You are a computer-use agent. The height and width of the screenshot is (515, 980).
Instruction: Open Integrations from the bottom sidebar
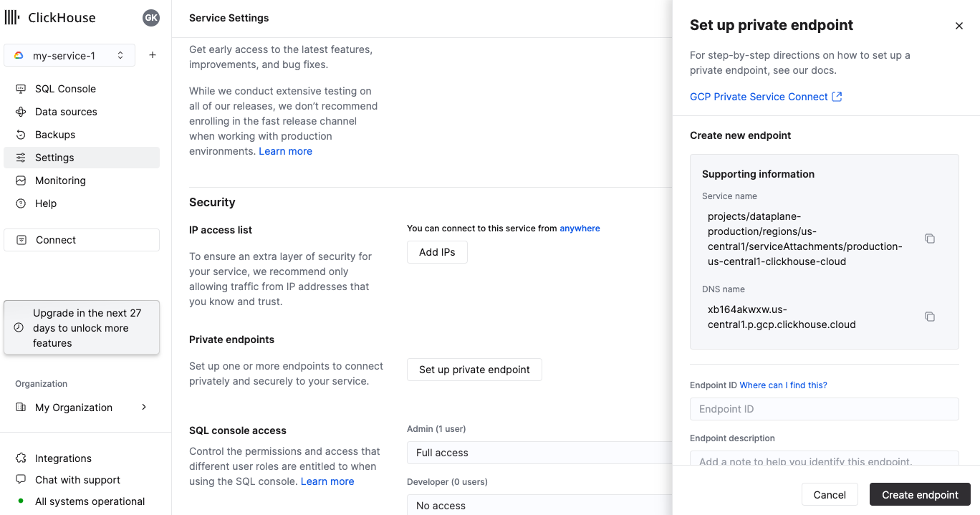point(64,458)
